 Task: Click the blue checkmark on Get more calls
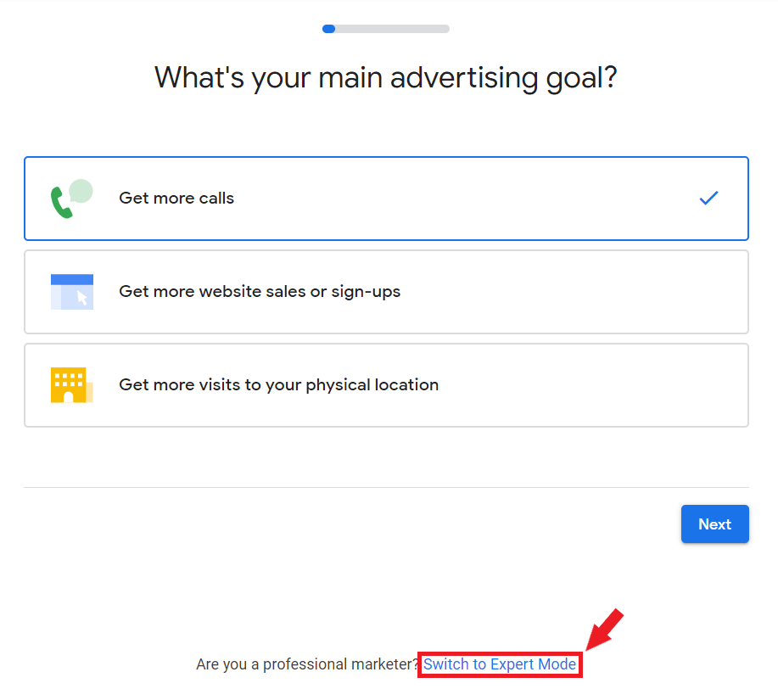[708, 199]
